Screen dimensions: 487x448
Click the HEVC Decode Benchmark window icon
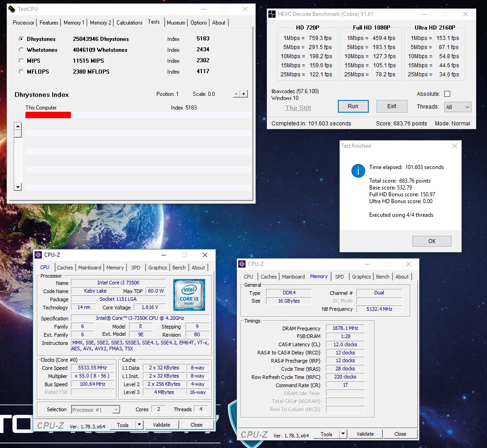[272, 14]
